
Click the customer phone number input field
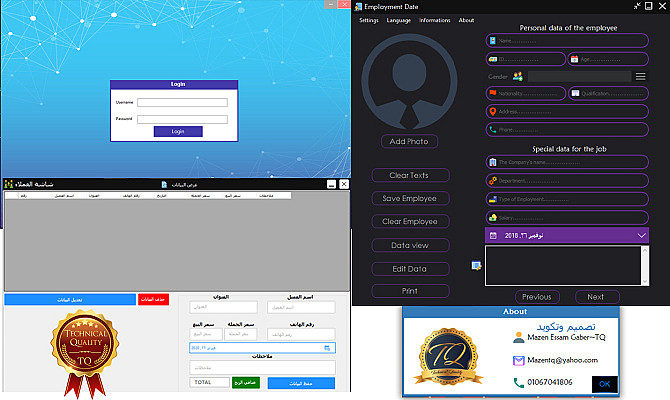click(301, 334)
